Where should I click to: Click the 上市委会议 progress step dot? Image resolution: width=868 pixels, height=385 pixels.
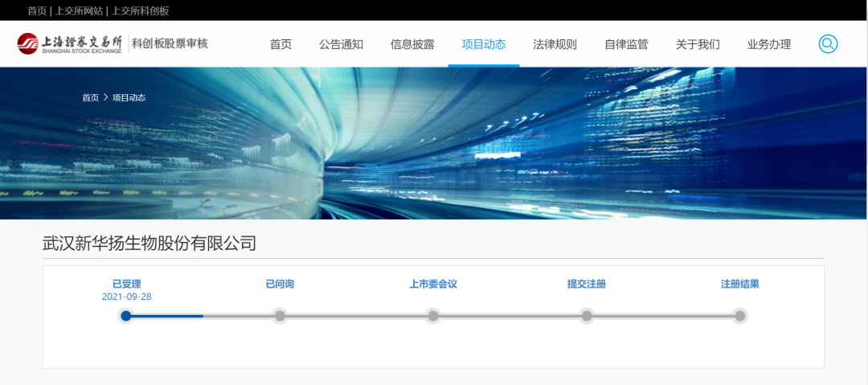click(x=433, y=316)
